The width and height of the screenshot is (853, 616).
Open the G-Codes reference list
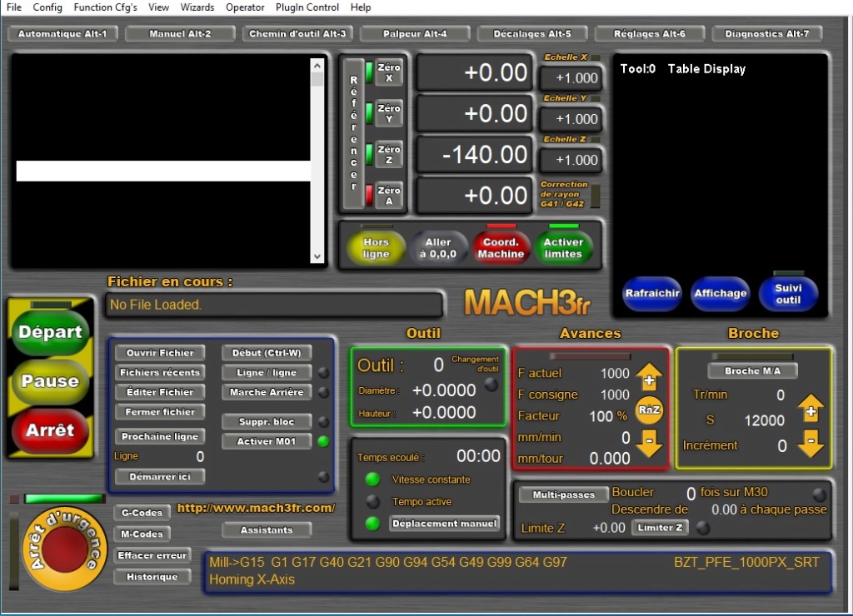[x=142, y=513]
